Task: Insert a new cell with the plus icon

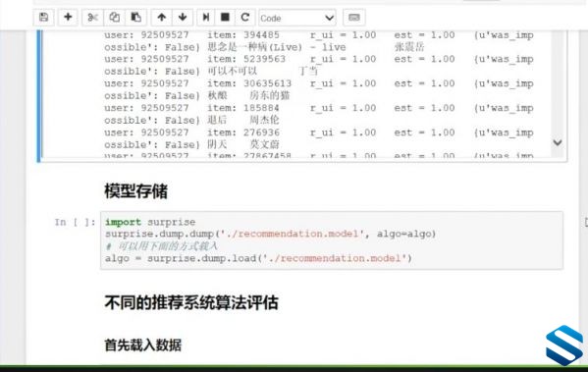Action: point(68,18)
